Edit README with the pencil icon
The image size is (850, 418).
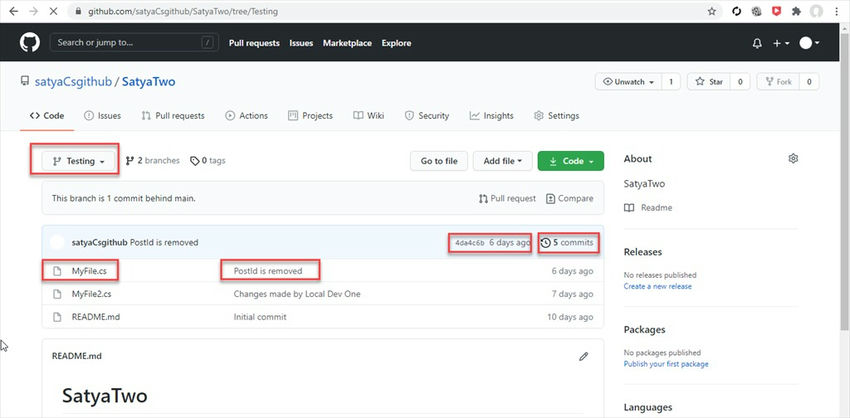[583, 356]
